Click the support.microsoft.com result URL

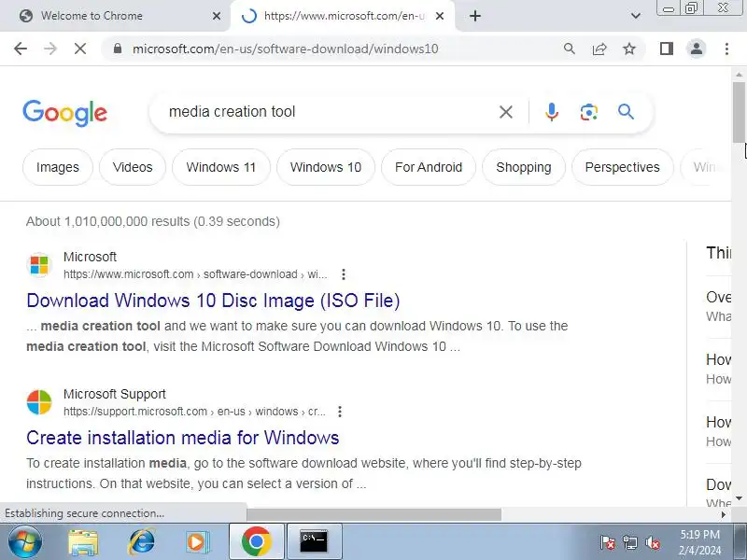pos(194,412)
